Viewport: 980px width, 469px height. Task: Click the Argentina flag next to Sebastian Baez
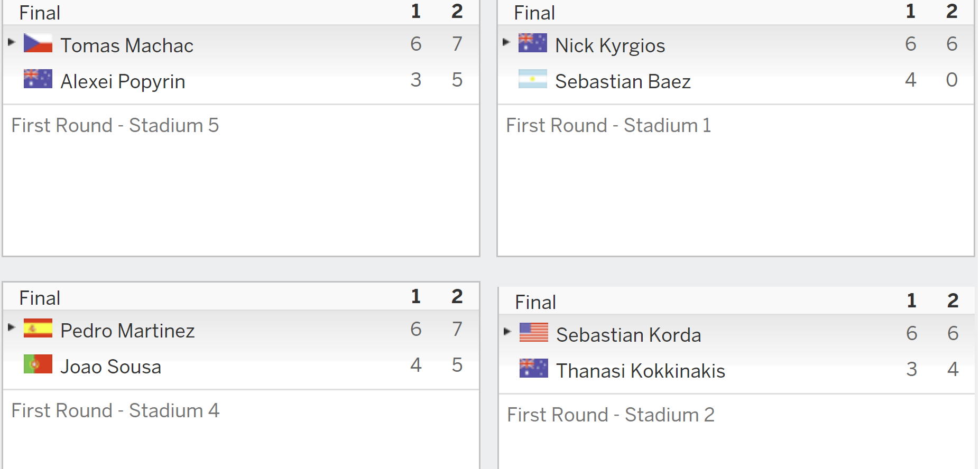[533, 79]
